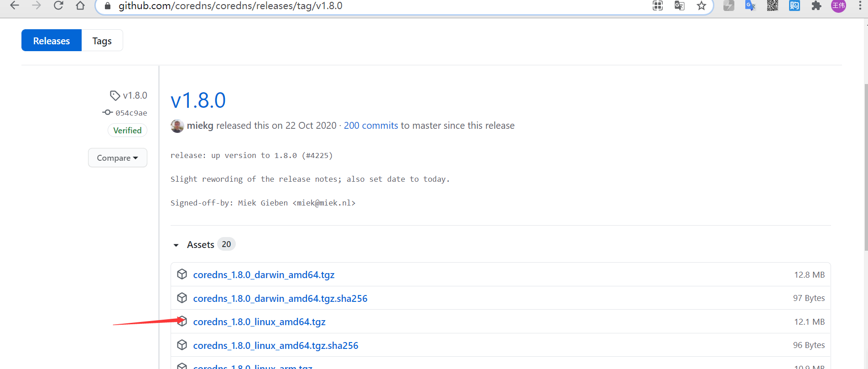The height and width of the screenshot is (369, 868).
Task: Click the 12.8 MB file size
Action: click(x=809, y=274)
